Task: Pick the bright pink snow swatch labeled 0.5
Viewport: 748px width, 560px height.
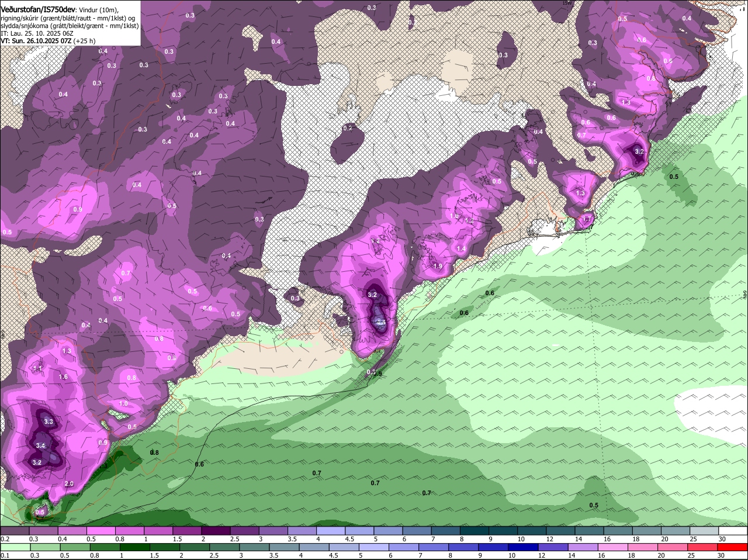Action: (101, 530)
